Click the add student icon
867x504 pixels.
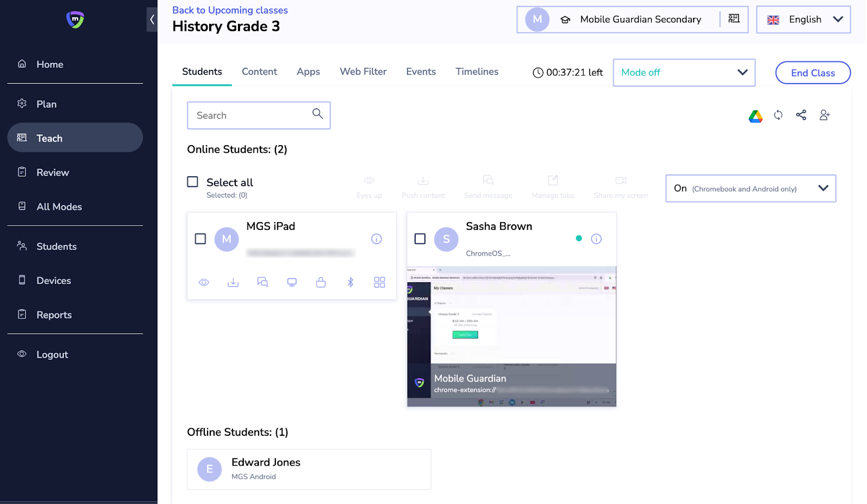(824, 115)
